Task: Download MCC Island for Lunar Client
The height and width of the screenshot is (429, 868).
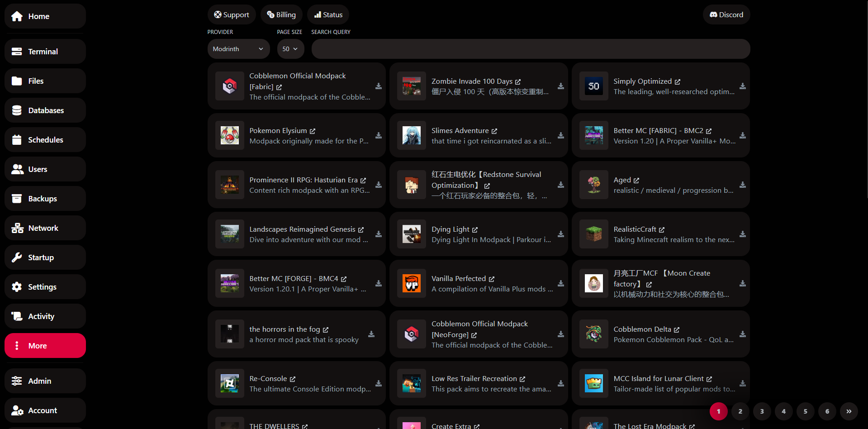Action: point(743,383)
